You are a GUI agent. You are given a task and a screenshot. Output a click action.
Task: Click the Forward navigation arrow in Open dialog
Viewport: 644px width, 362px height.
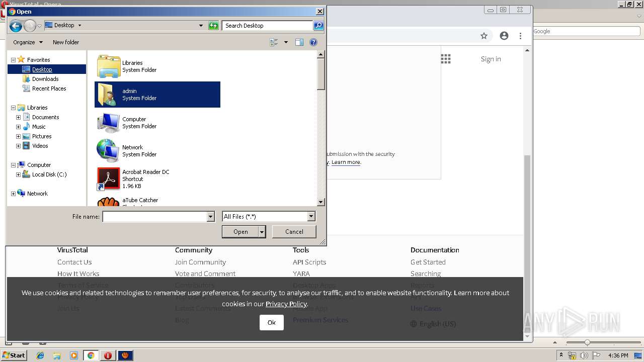click(30, 26)
